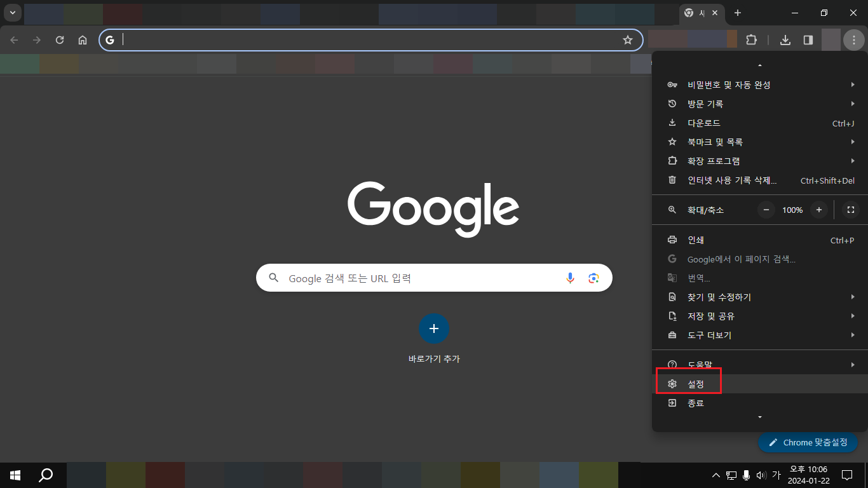Start voice search with the microphone icon
Screen dimensions: 868x488
click(x=570, y=278)
